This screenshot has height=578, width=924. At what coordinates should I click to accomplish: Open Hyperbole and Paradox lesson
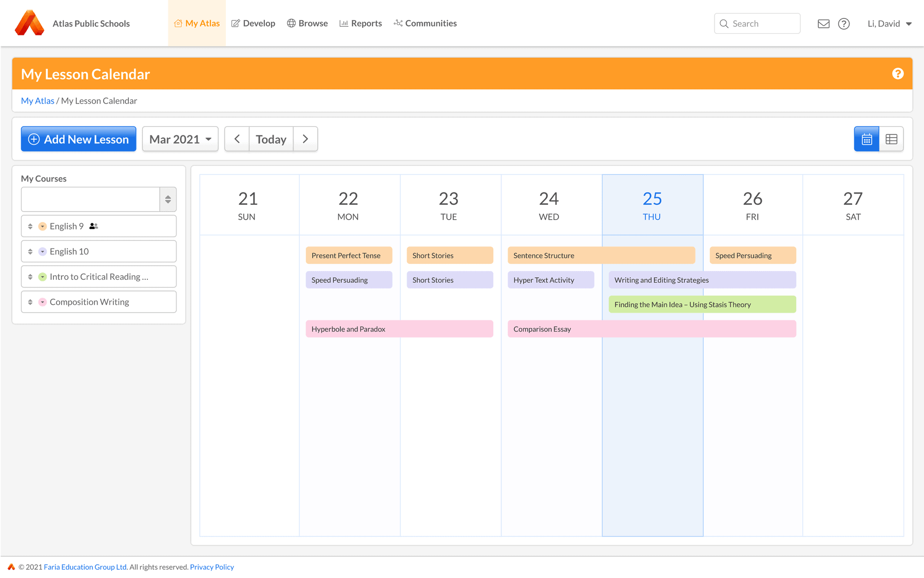[x=399, y=329]
